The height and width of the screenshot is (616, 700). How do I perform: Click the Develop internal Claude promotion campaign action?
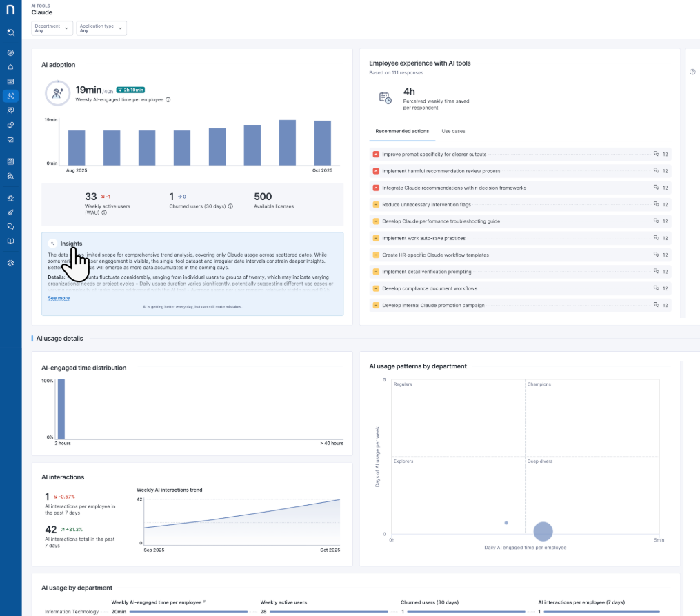[x=433, y=305]
